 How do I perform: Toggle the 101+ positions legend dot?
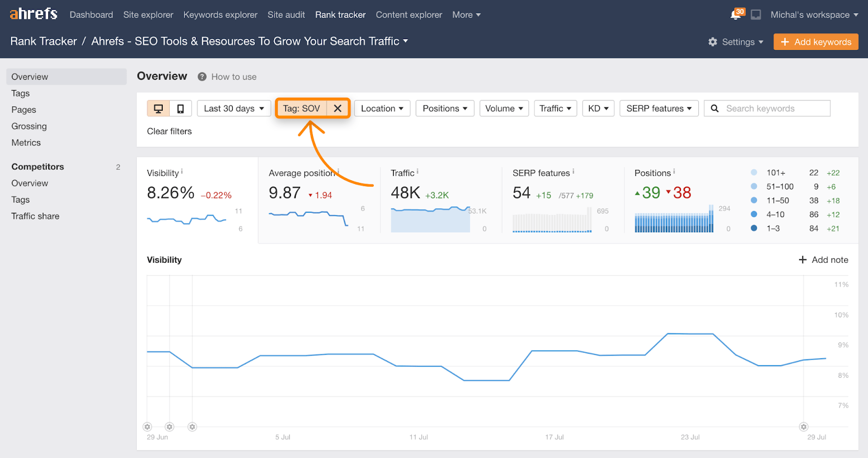754,173
